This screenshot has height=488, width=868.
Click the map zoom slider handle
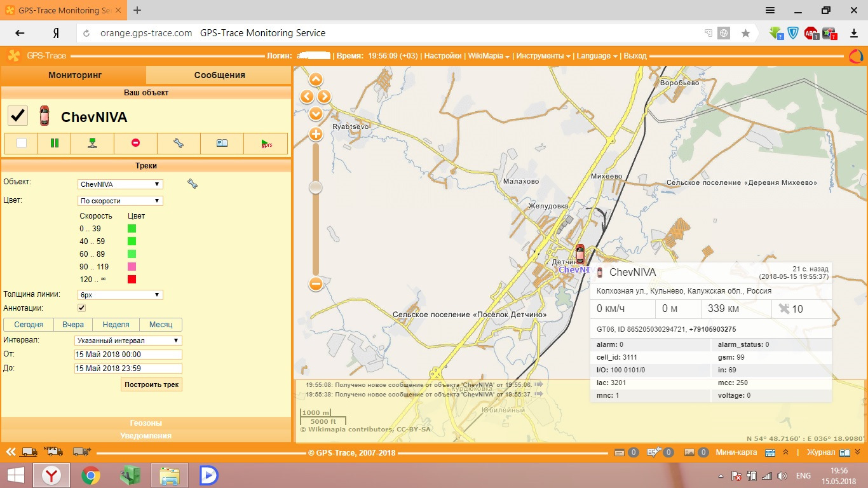(316, 187)
